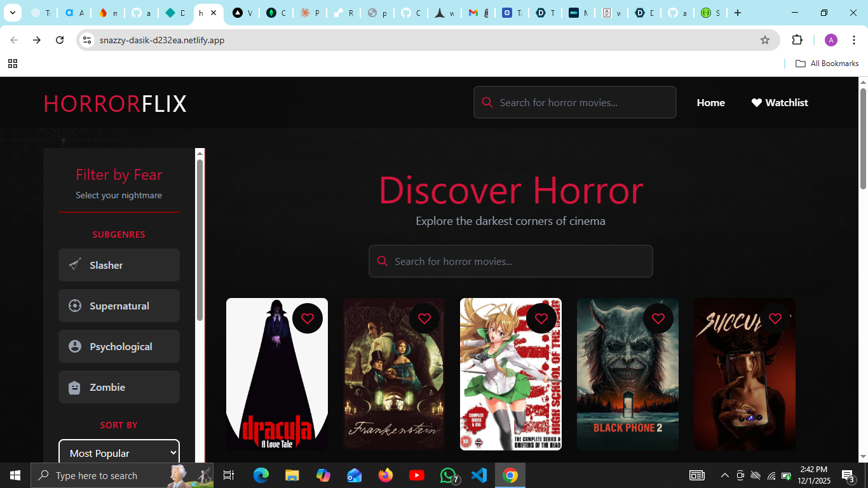Open a new browser tab with plus
Viewport: 868px width, 488px height.
[737, 13]
